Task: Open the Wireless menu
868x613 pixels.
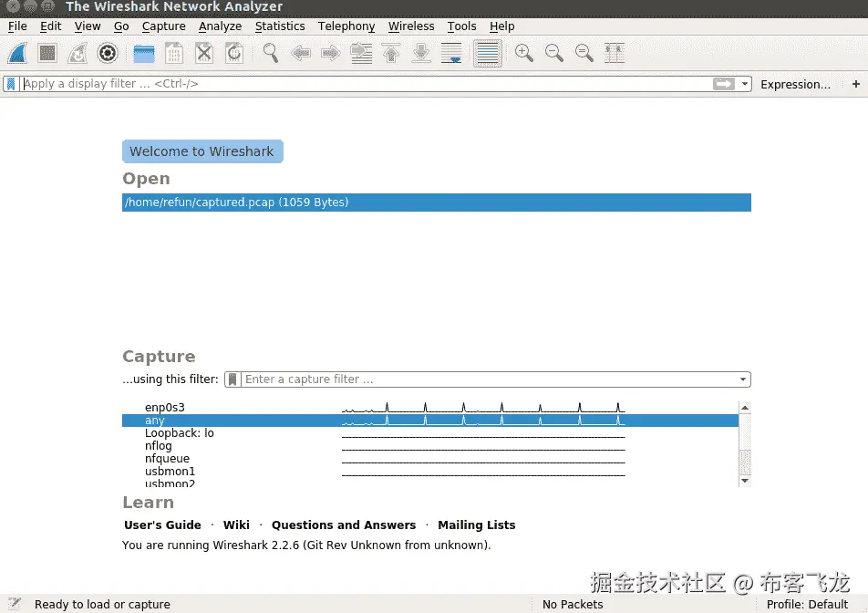Action: pyautogui.click(x=411, y=26)
